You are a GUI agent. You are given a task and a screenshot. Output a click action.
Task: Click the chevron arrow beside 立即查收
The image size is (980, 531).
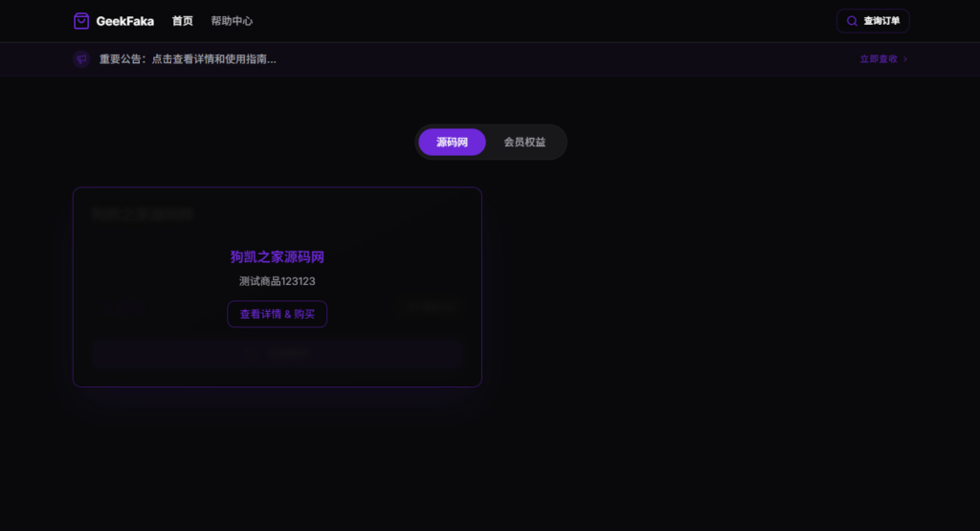click(905, 59)
